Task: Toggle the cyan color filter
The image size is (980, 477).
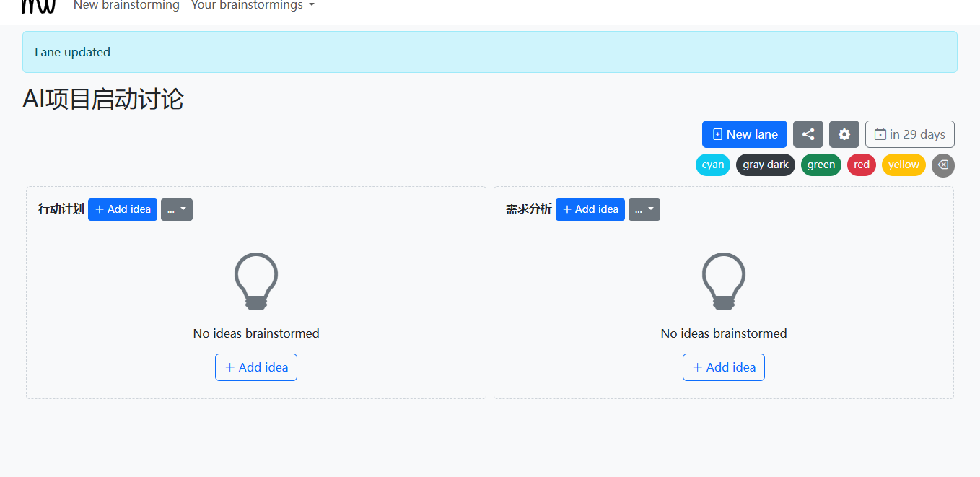Action: tap(713, 165)
